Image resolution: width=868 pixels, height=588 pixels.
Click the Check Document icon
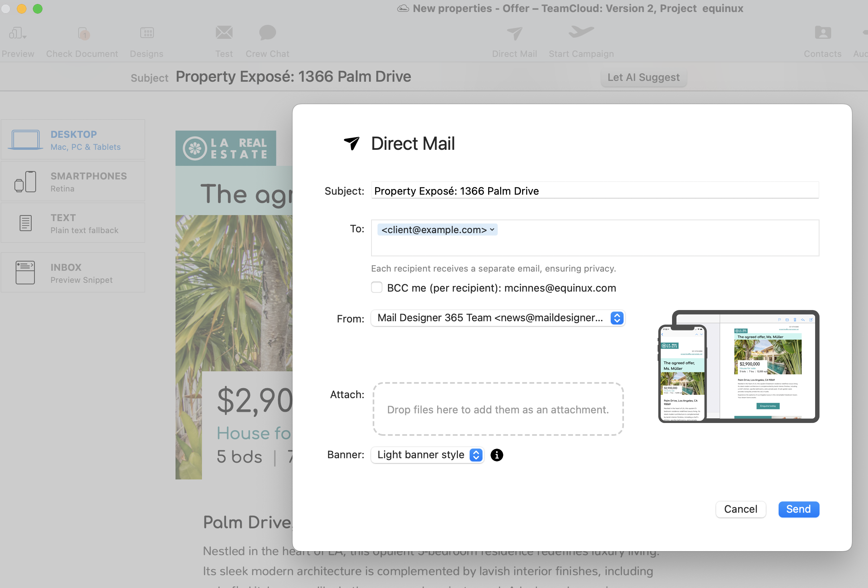tap(83, 34)
